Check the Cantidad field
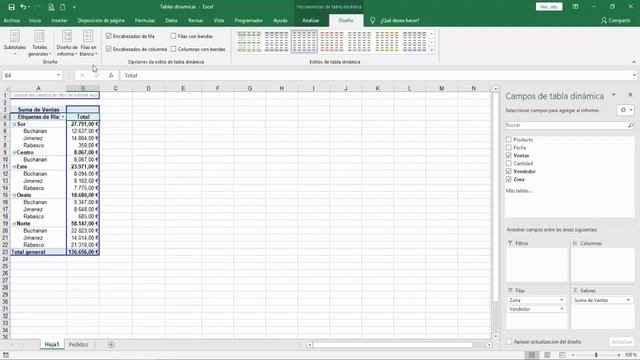The height and width of the screenshot is (360, 640). coord(509,163)
